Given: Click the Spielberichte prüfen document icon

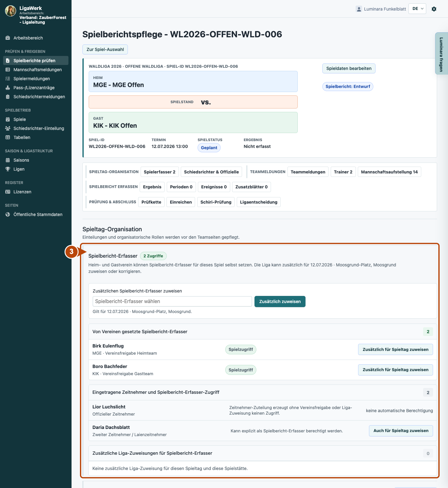Looking at the screenshot, I should pos(8,61).
